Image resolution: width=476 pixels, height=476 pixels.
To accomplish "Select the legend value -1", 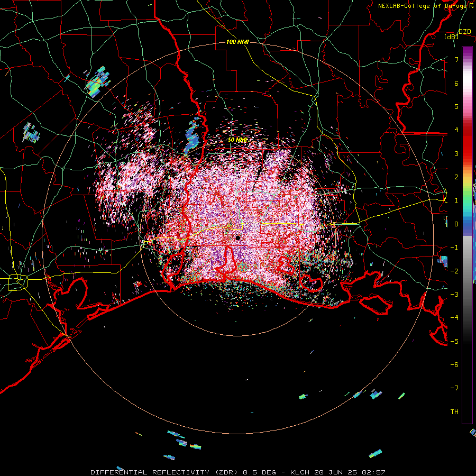I will (x=454, y=248).
